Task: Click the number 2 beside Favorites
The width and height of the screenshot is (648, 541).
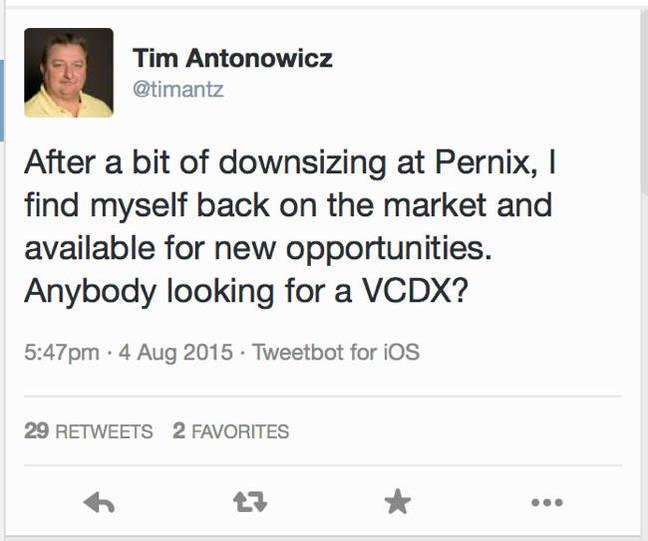Action: pyautogui.click(x=179, y=431)
